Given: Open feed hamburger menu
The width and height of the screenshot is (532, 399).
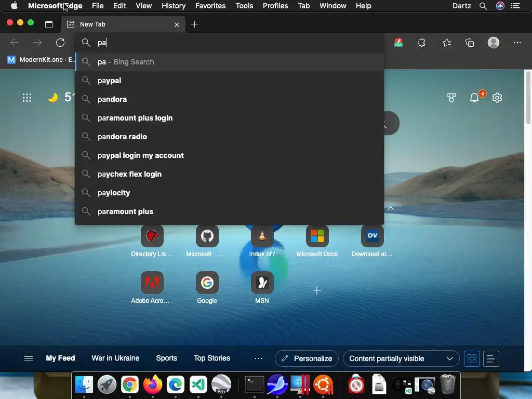Looking at the screenshot, I should pos(29,358).
